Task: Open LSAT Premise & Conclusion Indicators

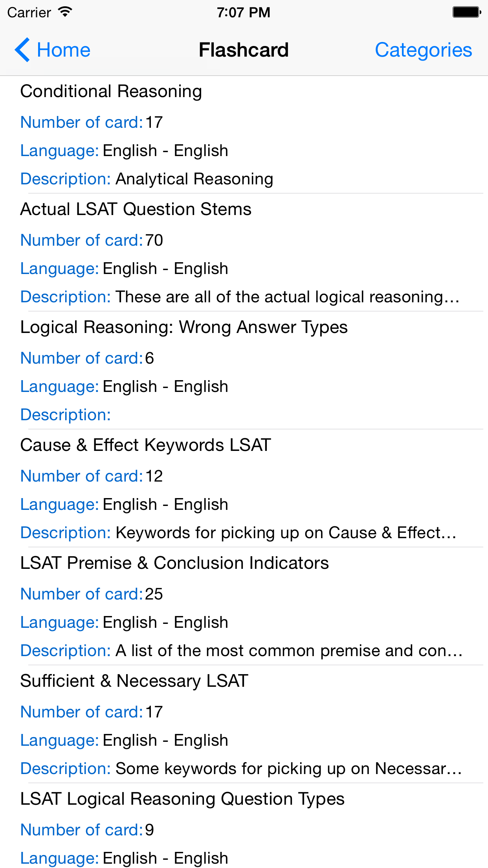Action: 174,563
